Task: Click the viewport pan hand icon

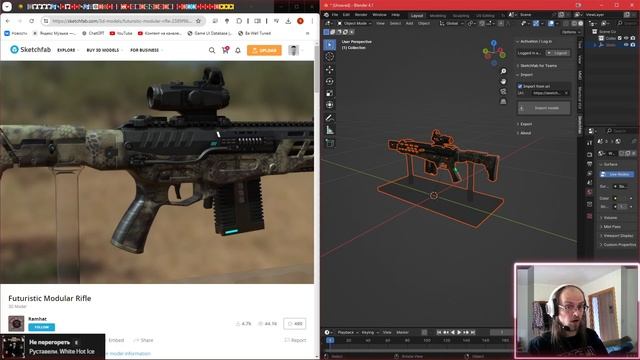Action: 503,81
